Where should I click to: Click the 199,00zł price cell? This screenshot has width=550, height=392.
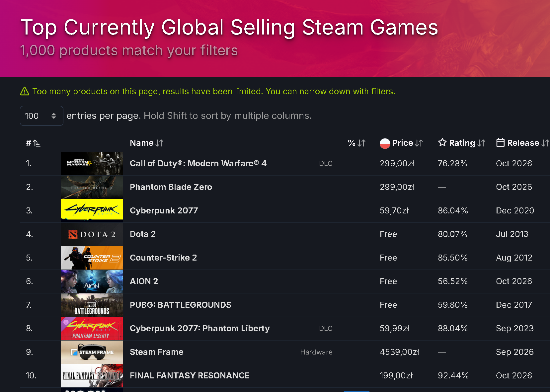point(396,375)
